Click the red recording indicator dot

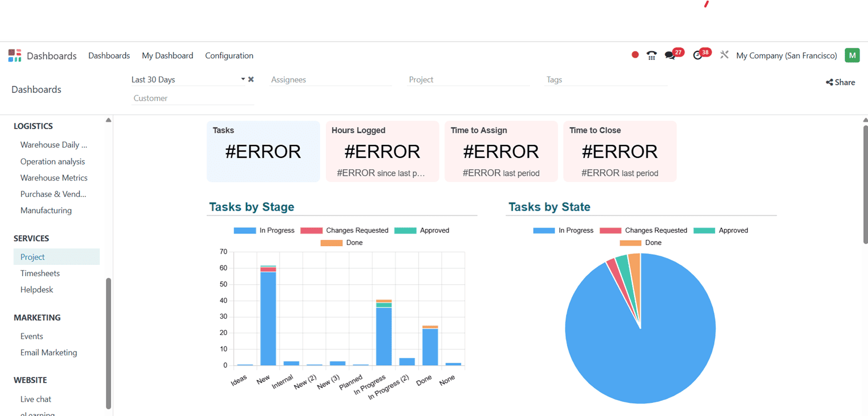[x=635, y=55]
